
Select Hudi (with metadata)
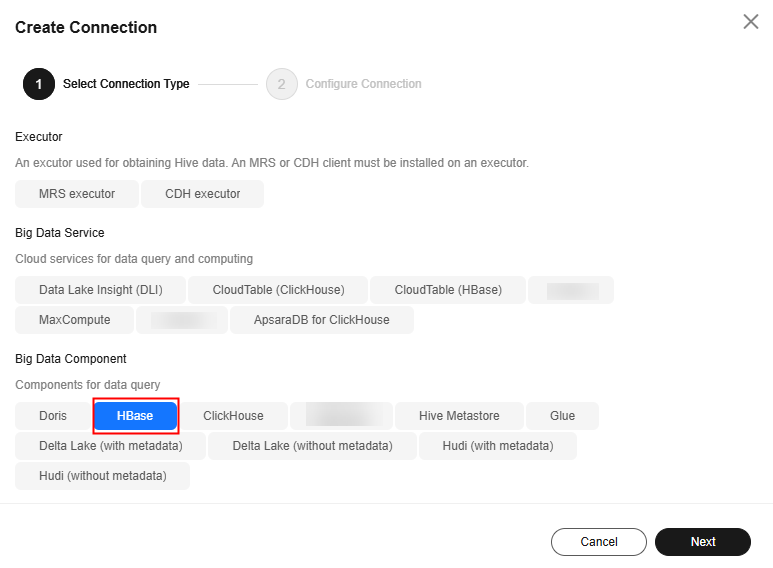[498, 446]
